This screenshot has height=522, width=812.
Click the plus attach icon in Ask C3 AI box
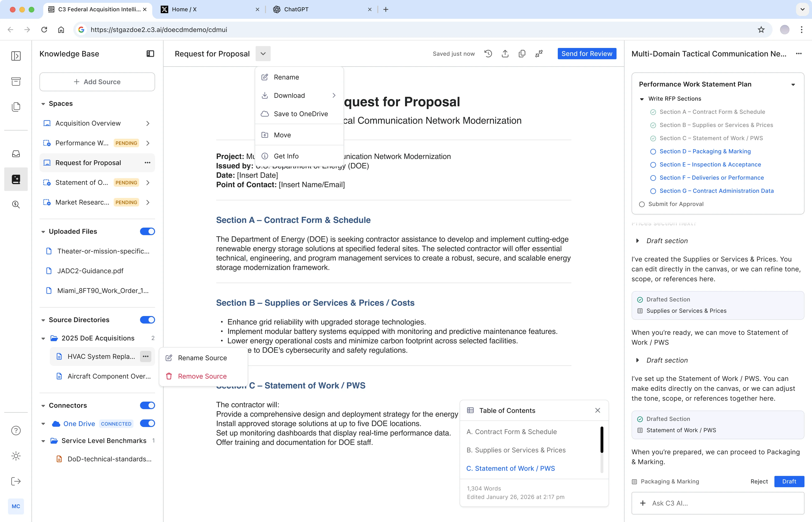643,503
